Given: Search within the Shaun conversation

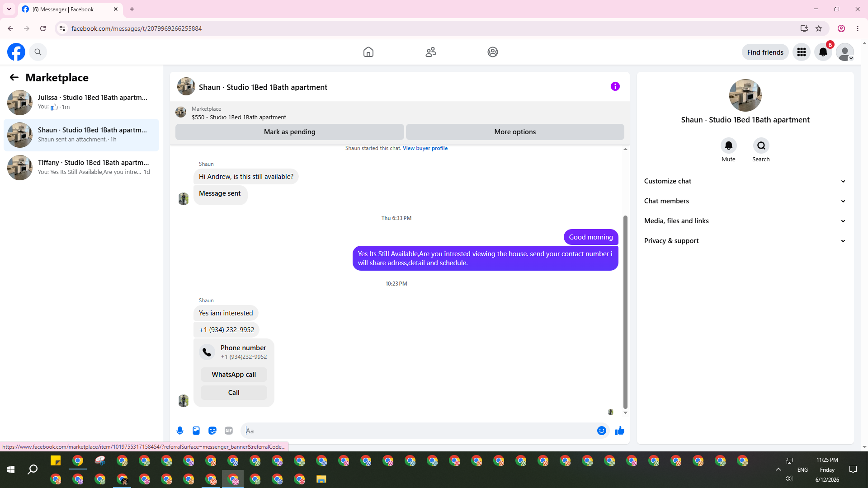Looking at the screenshot, I should (x=761, y=145).
